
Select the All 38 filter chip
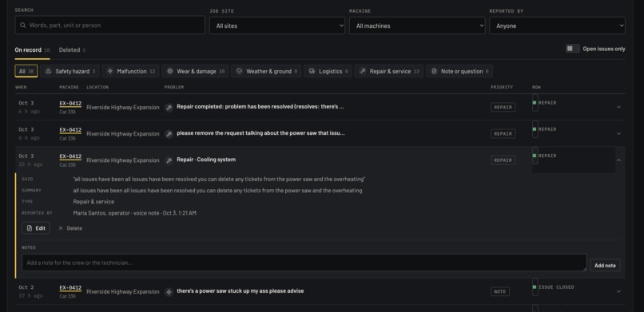[26, 71]
